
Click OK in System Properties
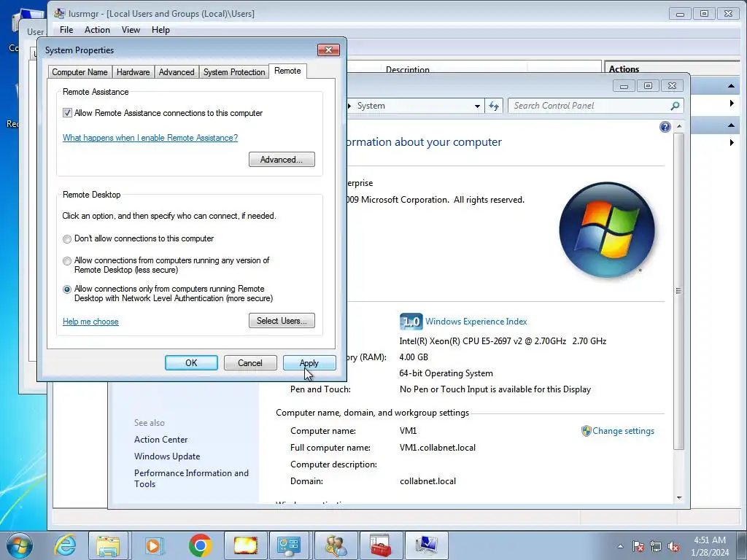(x=191, y=363)
